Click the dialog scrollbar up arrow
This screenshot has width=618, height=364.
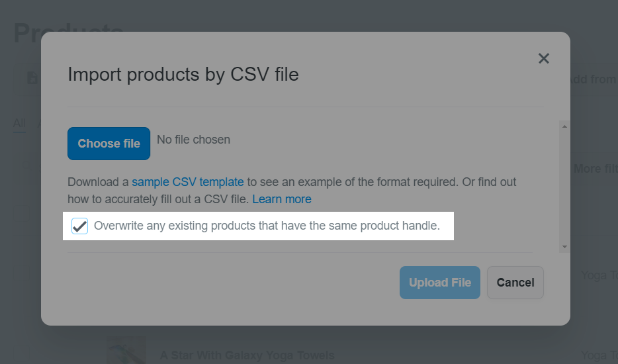[x=564, y=126]
